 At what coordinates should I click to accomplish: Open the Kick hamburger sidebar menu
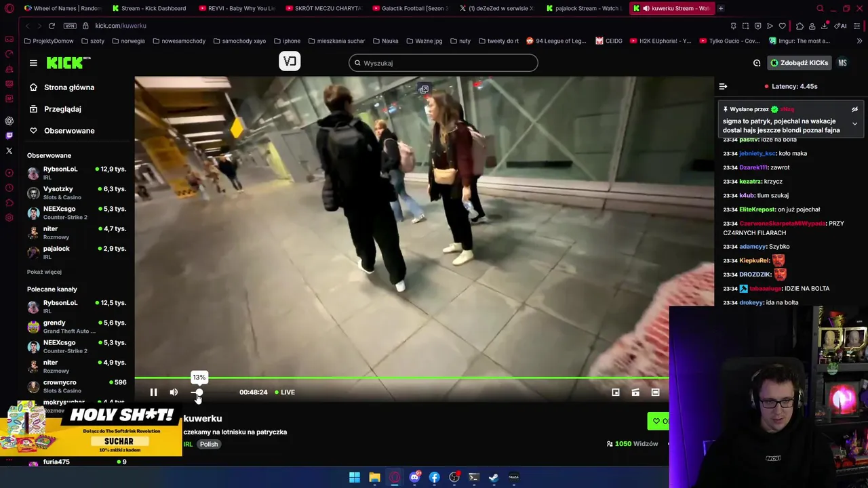33,63
